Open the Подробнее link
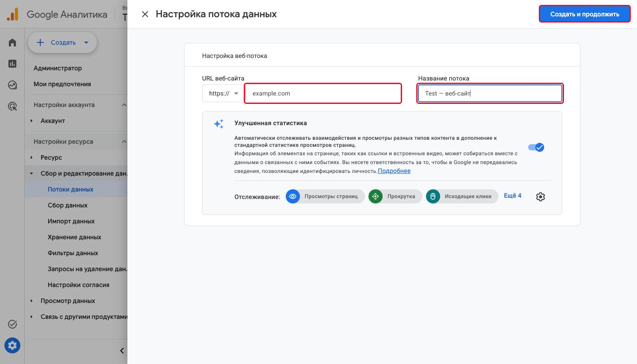 click(394, 171)
